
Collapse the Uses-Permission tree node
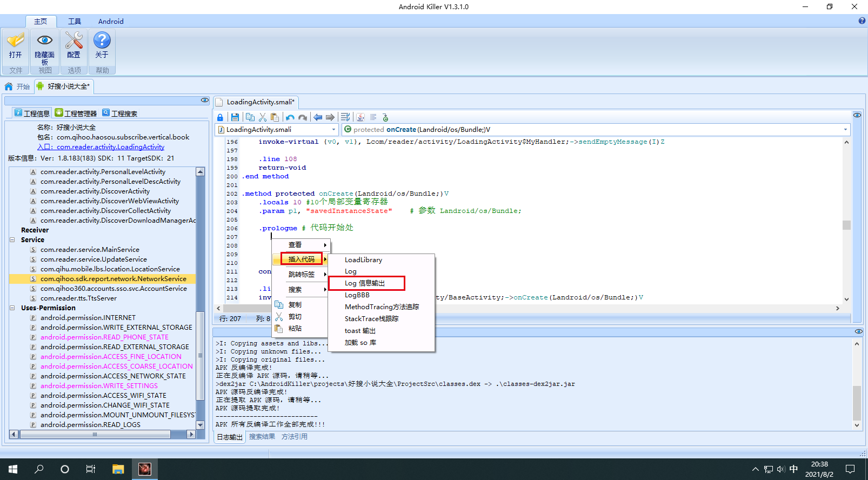(x=12, y=308)
